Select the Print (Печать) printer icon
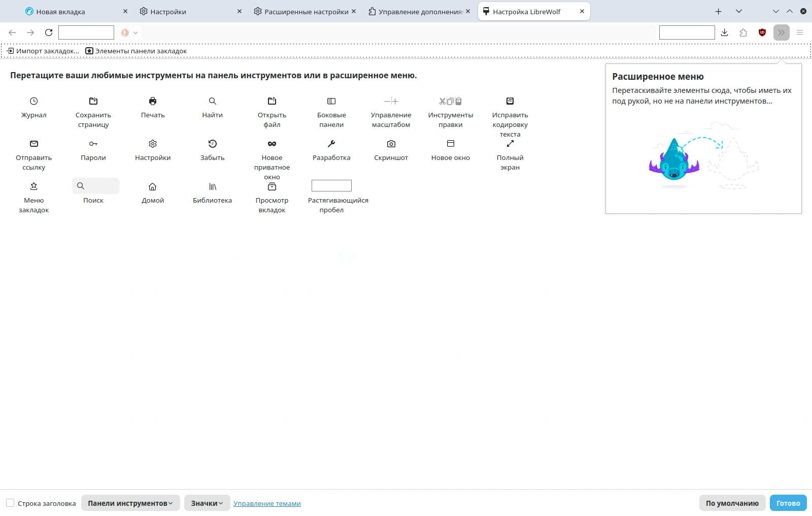 [x=153, y=101]
